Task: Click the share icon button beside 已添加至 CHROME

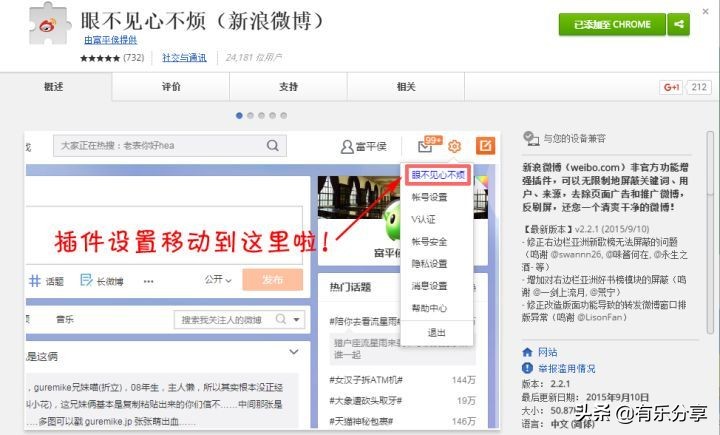Action: (x=679, y=24)
